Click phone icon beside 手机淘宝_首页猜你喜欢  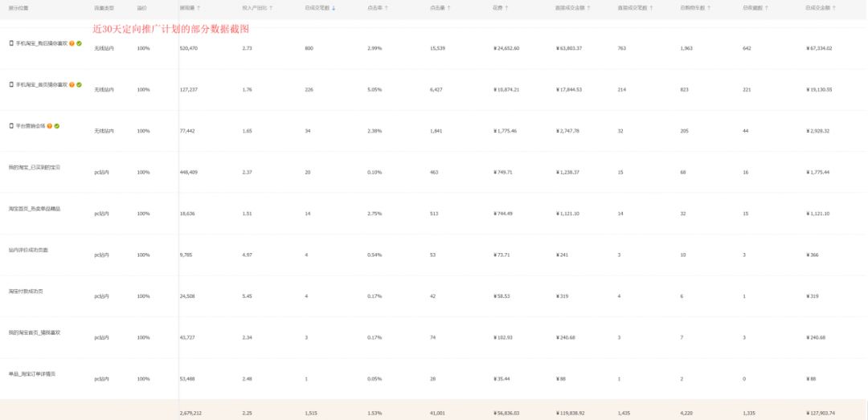[11, 84]
